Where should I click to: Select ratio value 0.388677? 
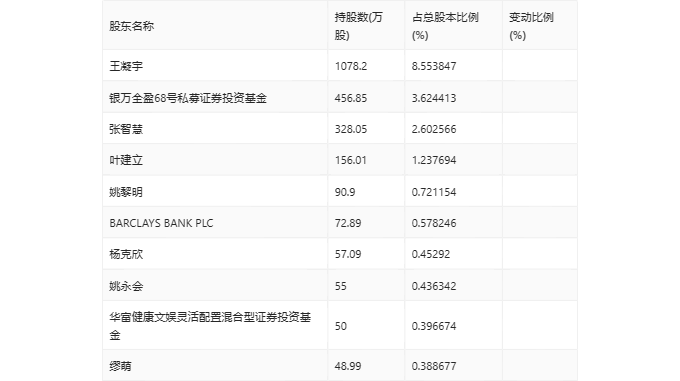click(x=434, y=366)
